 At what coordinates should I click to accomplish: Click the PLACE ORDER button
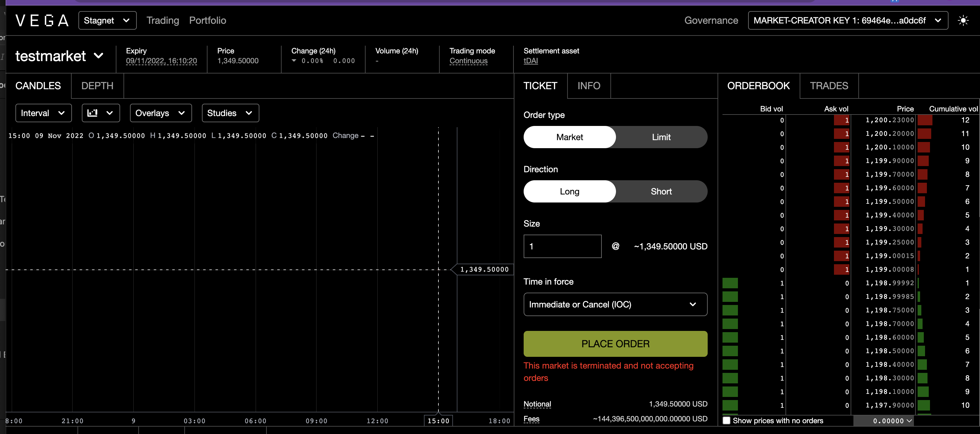coord(615,344)
